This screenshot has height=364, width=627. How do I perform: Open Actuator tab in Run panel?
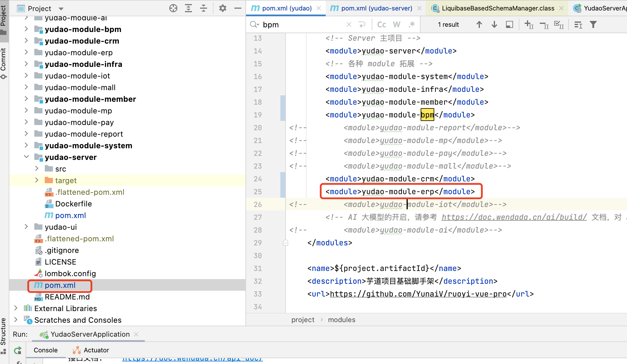(x=91, y=350)
